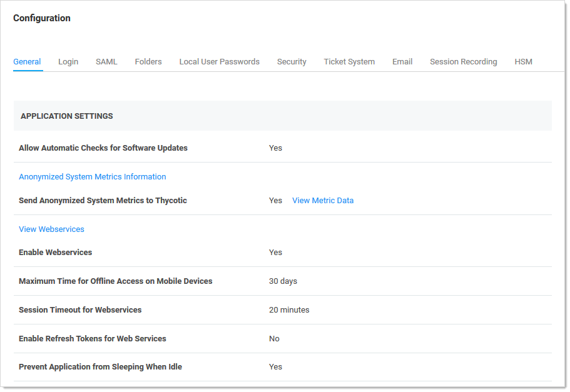Switch to the Login tab
This screenshot has height=392, width=570.
pos(68,61)
